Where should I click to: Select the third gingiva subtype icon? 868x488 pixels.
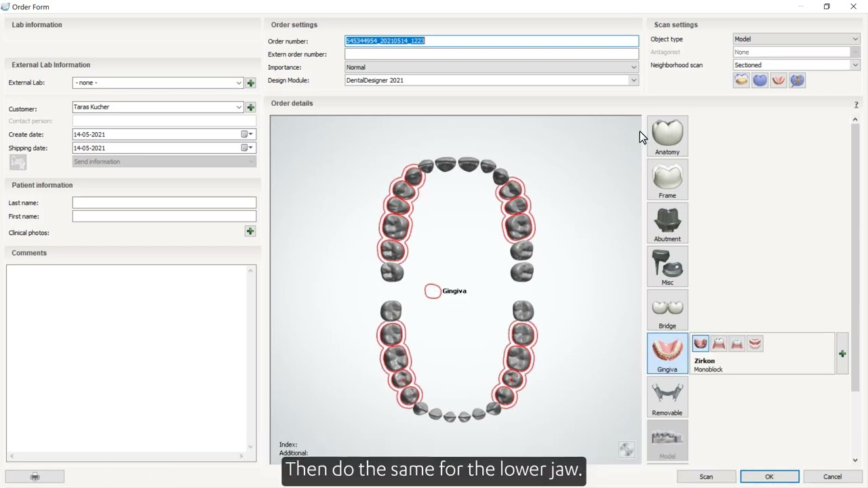[x=737, y=344]
